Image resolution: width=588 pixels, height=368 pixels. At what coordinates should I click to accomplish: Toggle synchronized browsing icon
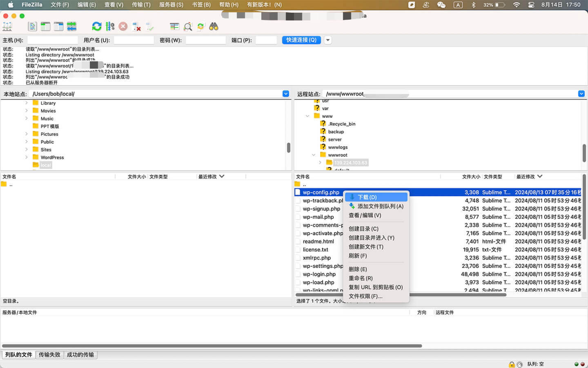click(200, 27)
